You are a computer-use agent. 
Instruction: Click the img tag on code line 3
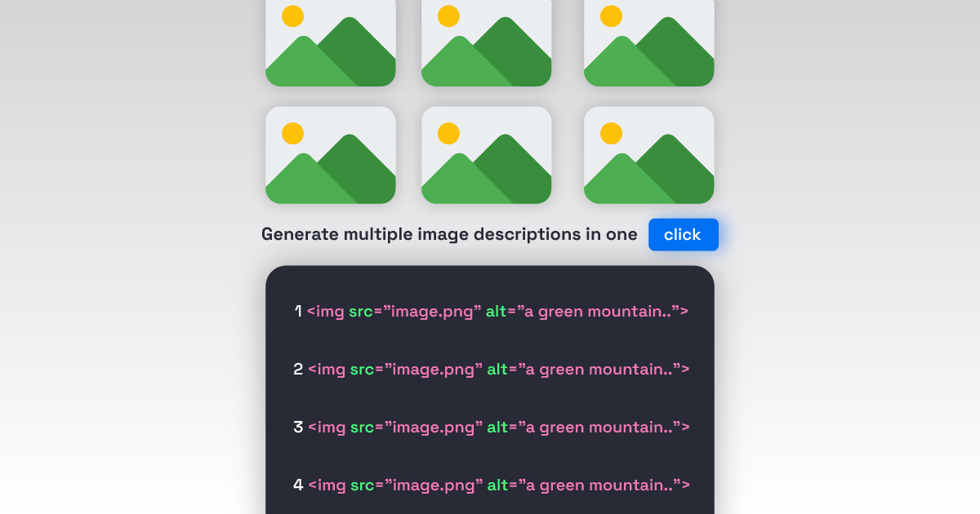(327, 427)
